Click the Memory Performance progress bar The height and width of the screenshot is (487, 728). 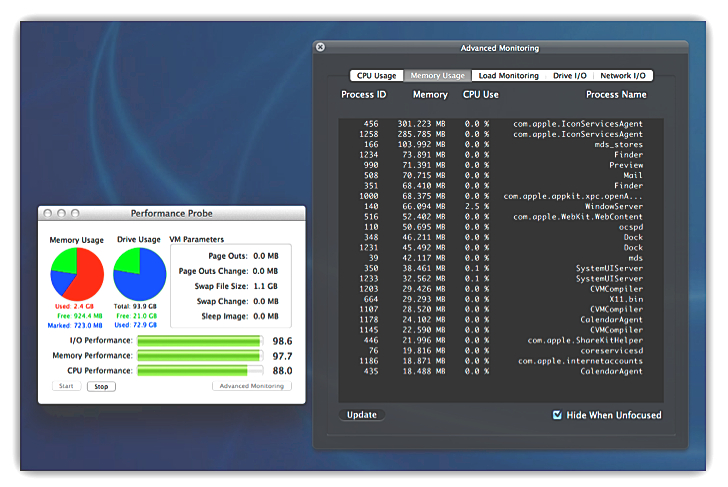pyautogui.click(x=200, y=356)
